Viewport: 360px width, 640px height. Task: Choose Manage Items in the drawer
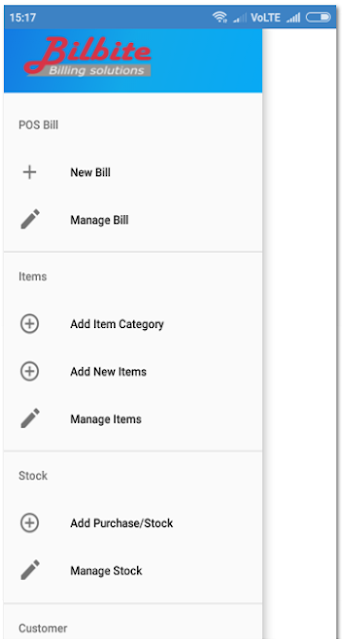133,419
